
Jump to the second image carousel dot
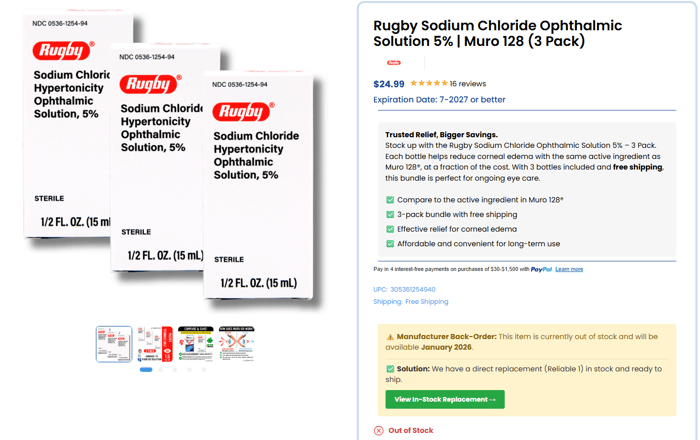[x=160, y=370]
